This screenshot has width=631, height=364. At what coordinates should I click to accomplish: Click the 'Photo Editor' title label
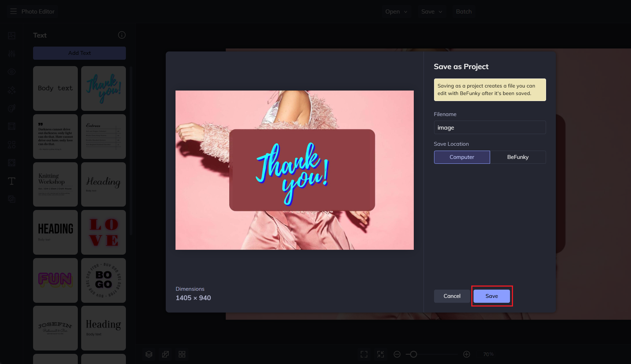coord(38,12)
